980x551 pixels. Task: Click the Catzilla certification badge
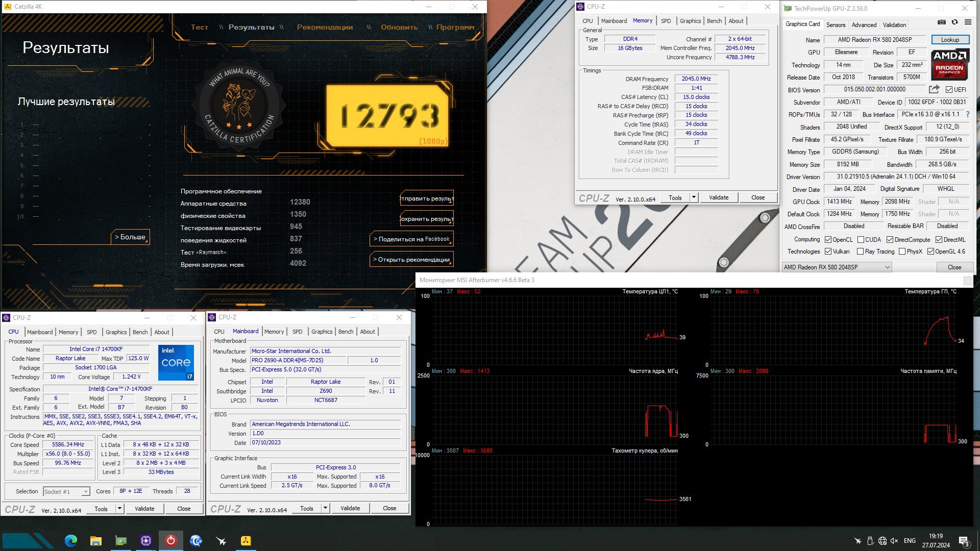coord(239,105)
